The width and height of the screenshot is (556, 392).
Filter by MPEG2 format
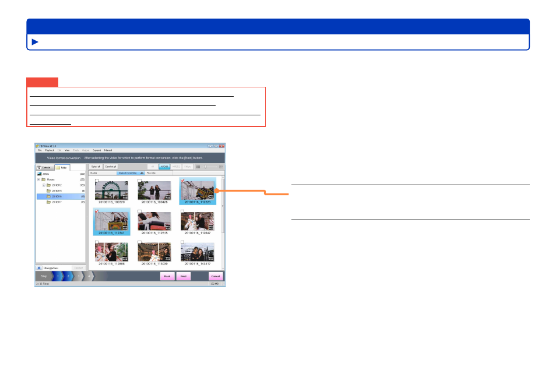click(x=176, y=167)
